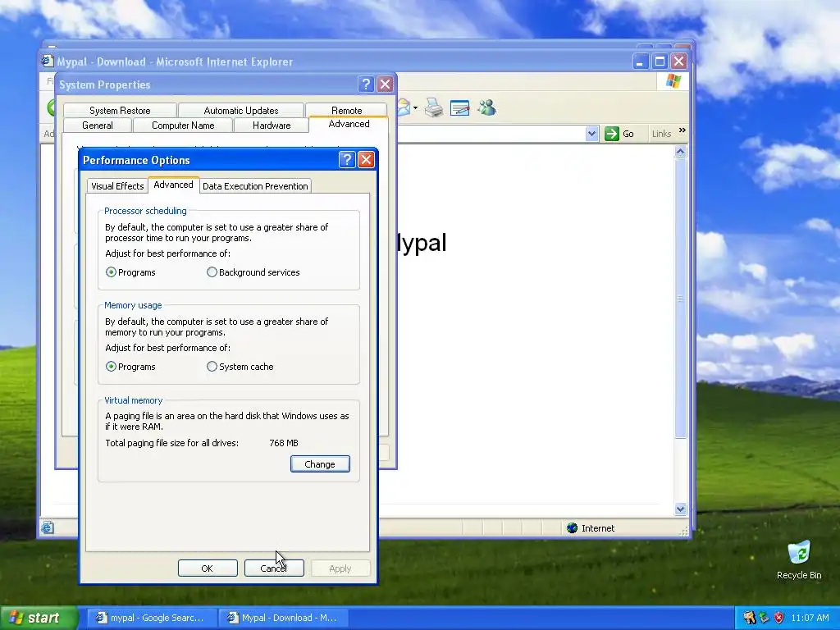Switch to Mypal - Download taskbar window
This screenshot has width=840, height=630.
(283, 618)
